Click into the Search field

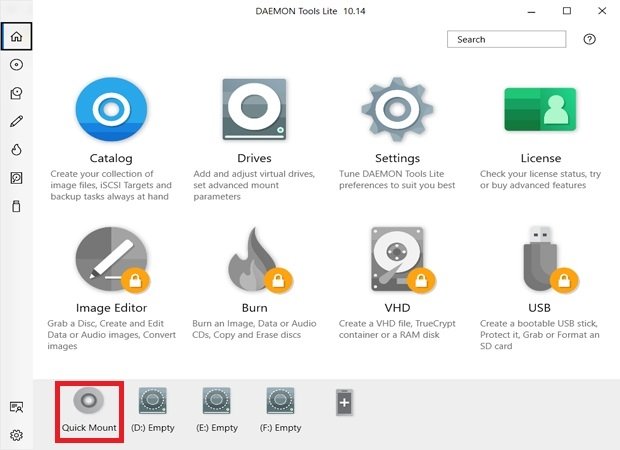[506, 39]
